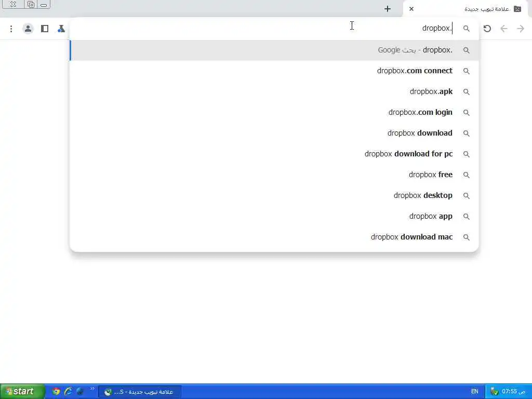Viewport: 532px width, 399px height.
Task: Click the taskbar clock showing 07:55
Action: tap(513, 392)
